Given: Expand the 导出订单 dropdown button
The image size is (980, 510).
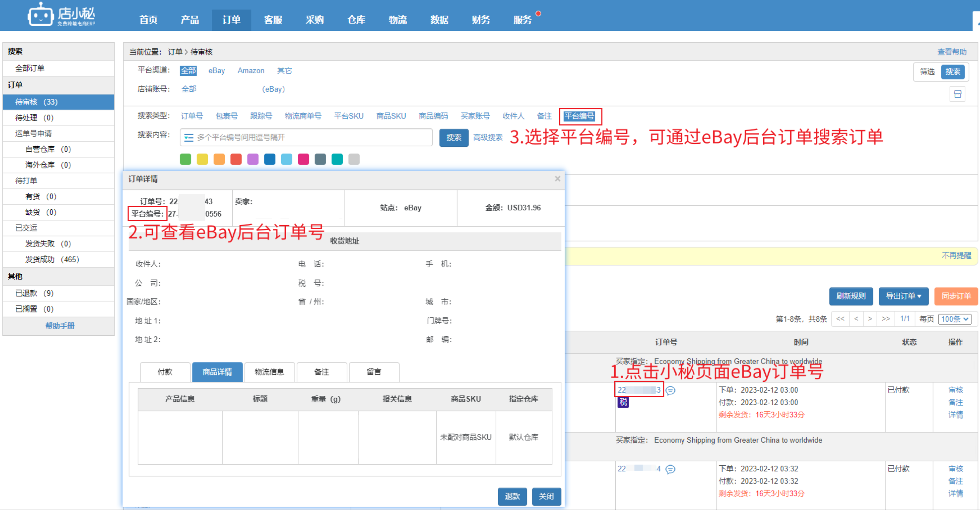Looking at the screenshot, I should coord(903,296).
